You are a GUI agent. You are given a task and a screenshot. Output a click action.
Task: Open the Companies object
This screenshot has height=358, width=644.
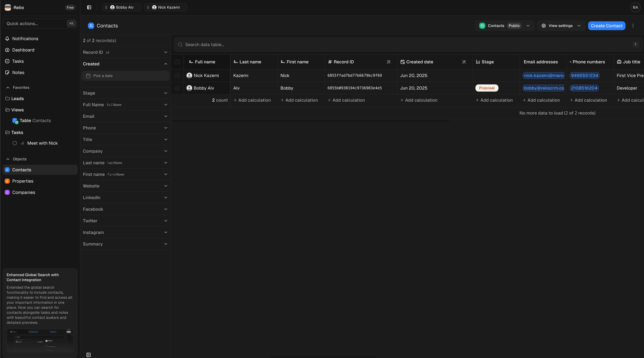[x=23, y=192]
